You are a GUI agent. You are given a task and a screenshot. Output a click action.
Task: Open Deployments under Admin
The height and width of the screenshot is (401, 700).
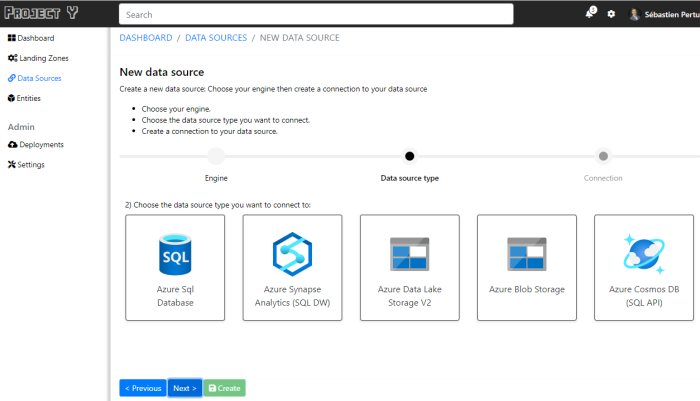[x=42, y=145]
